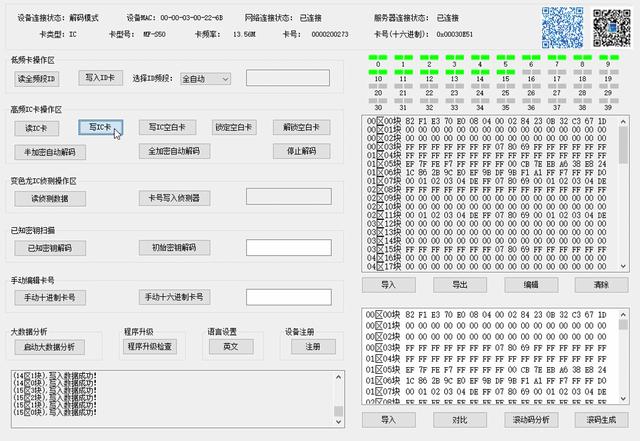Select row 02区11块 in upper hex panel
This screenshot has width=640, height=441.
487,215
